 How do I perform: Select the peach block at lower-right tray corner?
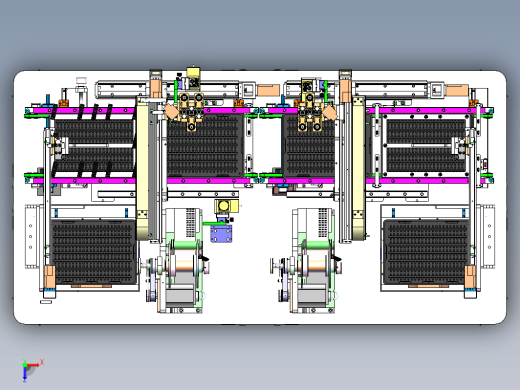(x=470, y=276)
